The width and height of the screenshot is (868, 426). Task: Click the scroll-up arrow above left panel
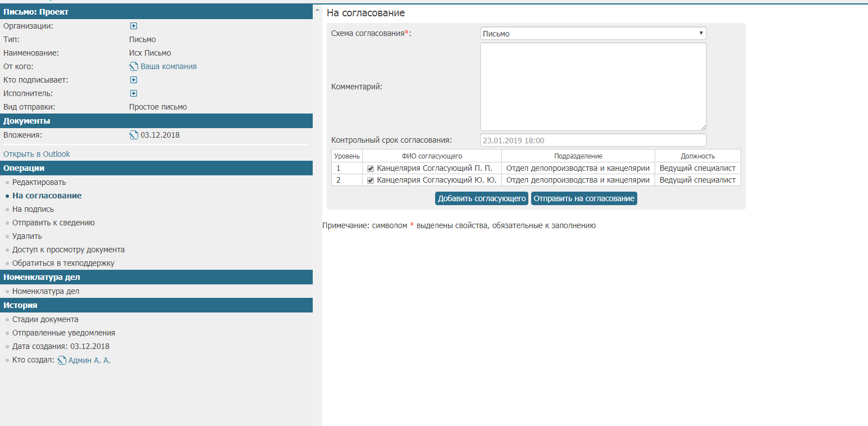tap(317, 10)
